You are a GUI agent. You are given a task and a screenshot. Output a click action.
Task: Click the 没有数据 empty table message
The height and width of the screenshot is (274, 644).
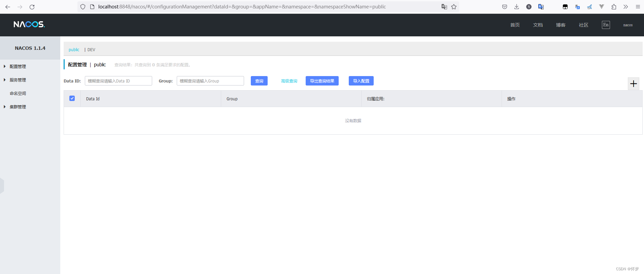(x=353, y=121)
